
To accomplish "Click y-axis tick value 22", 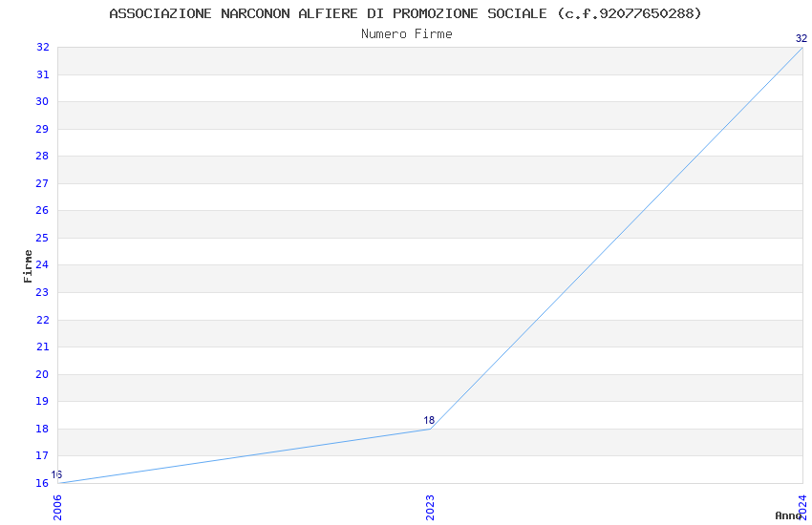I will (42, 320).
